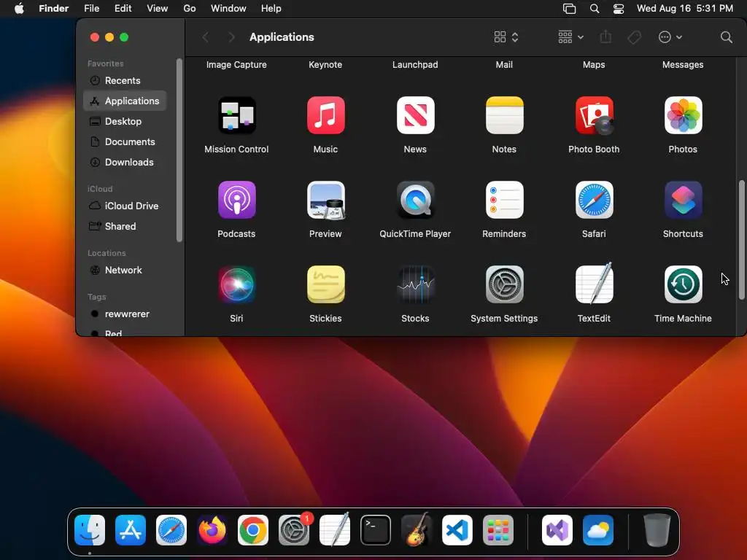The image size is (747, 560).
Task: Select Safari in the Applications folder
Action: (x=594, y=200)
